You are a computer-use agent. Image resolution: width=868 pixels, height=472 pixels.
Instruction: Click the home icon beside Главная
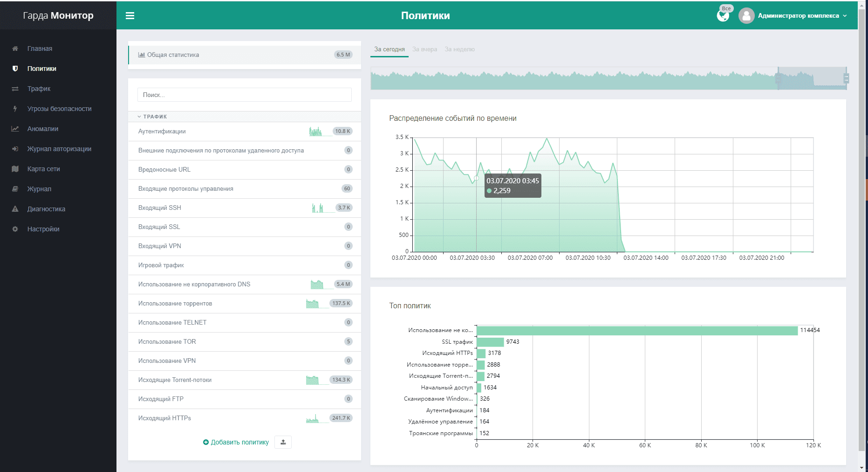click(x=15, y=49)
